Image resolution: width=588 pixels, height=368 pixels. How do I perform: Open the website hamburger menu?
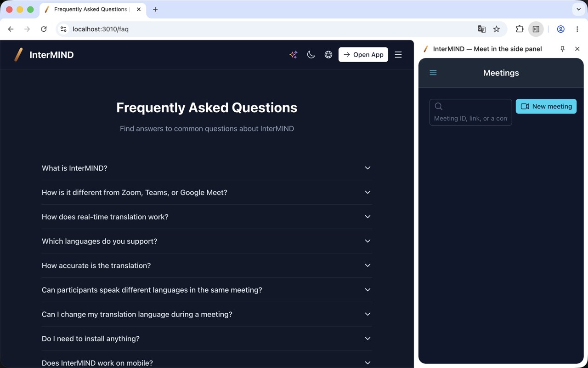click(398, 55)
